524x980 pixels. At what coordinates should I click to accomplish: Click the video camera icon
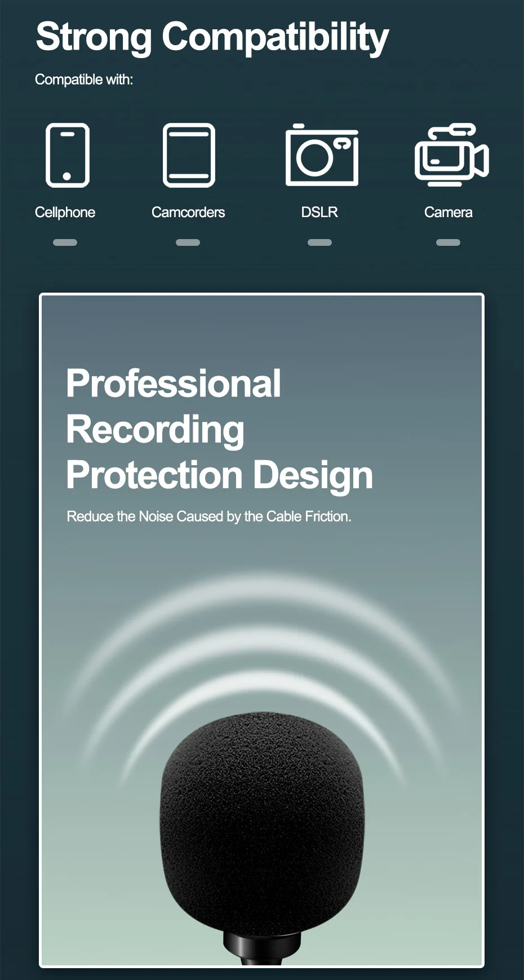(x=451, y=155)
